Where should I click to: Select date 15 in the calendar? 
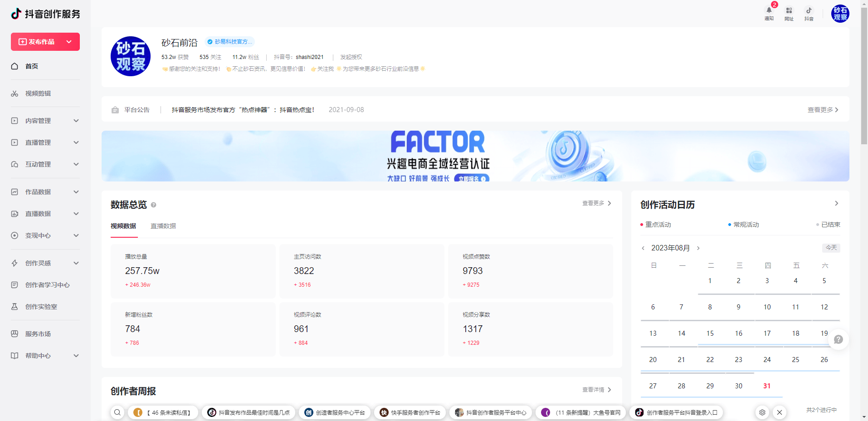click(710, 333)
